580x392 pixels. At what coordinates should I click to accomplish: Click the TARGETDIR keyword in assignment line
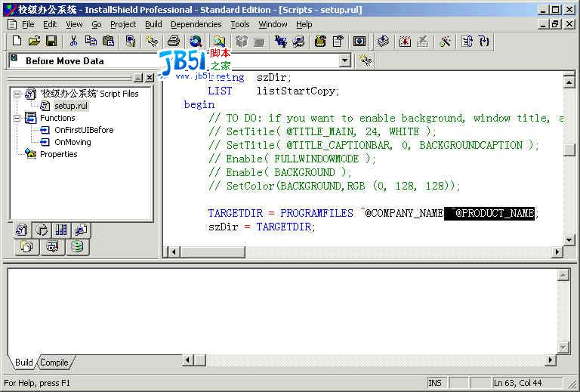pos(235,214)
